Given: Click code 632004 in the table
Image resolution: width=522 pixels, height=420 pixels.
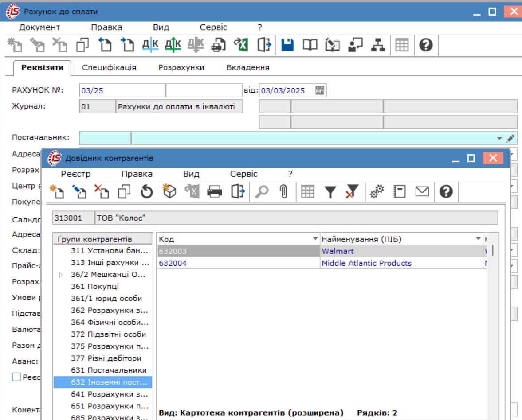Looking at the screenshot, I should click(x=173, y=263).
